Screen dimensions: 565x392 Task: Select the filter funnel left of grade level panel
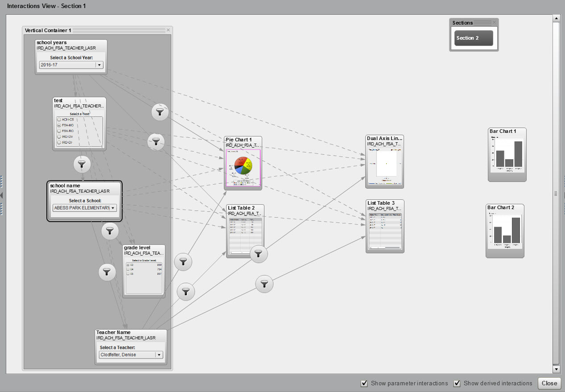(x=107, y=272)
